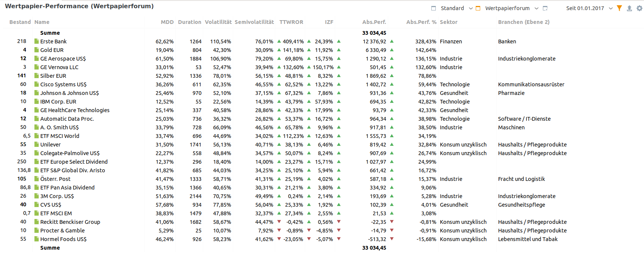Viewport: 644px width, 253px height.
Task: Select the Silber EUR security name
Action: (x=53, y=76)
